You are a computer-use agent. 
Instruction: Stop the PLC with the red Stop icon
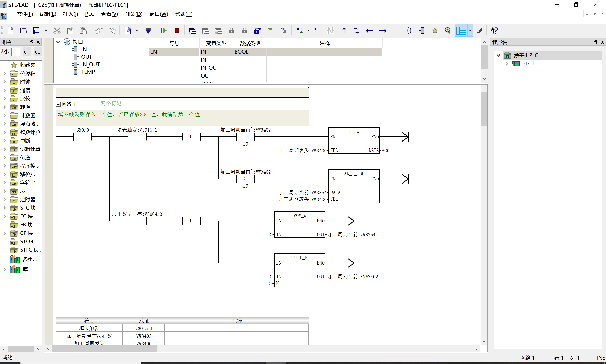coord(177,31)
